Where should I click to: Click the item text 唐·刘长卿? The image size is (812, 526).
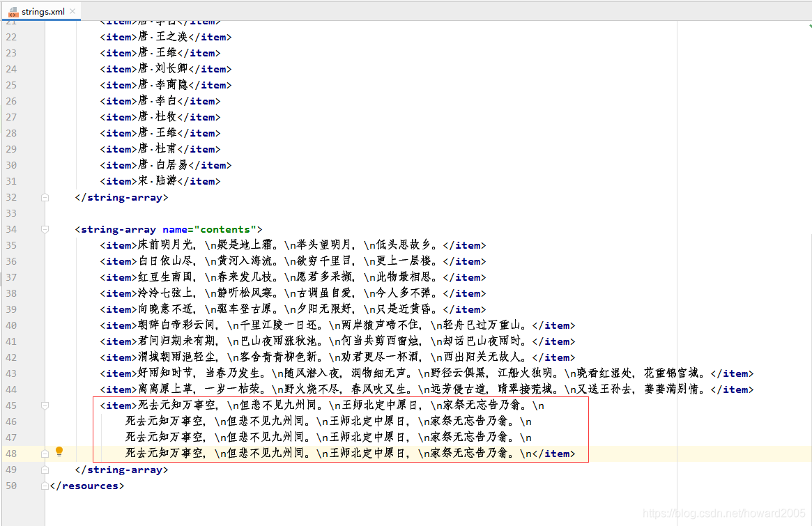(162, 69)
